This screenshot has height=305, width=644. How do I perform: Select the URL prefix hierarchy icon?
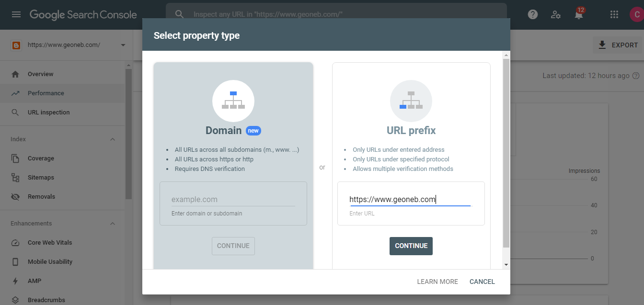[x=411, y=101]
